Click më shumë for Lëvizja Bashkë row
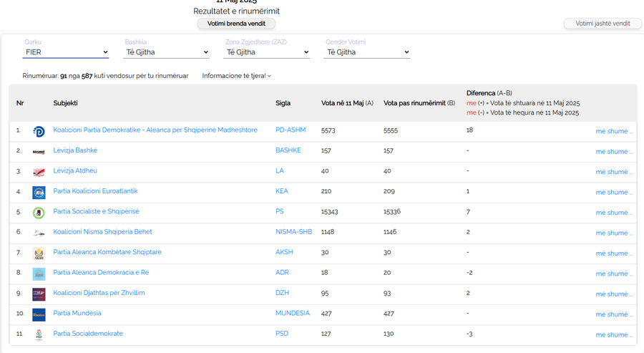This screenshot has width=644, height=353. point(614,152)
